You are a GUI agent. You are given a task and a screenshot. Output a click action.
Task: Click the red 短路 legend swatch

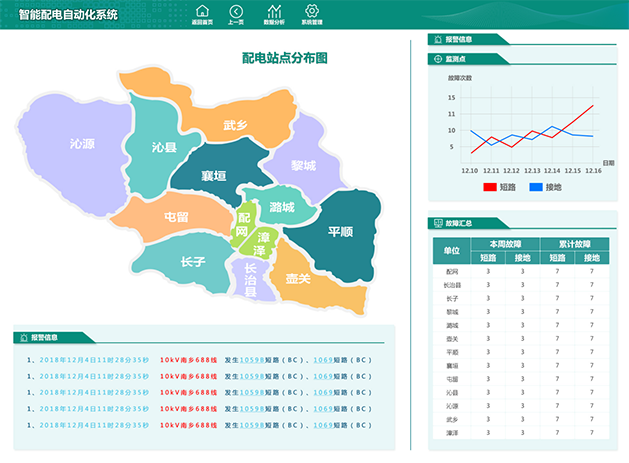[489, 187]
